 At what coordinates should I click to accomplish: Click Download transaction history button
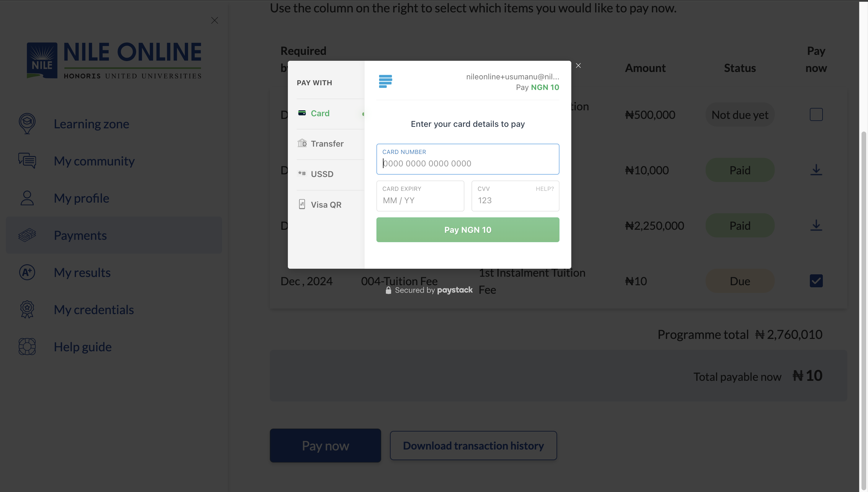(x=473, y=445)
